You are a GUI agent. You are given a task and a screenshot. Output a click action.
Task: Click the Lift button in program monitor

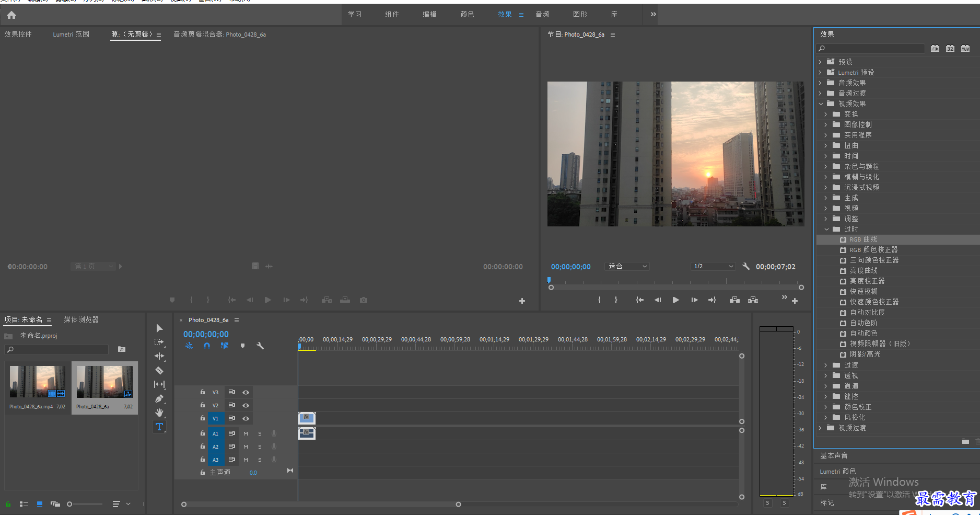click(x=734, y=300)
